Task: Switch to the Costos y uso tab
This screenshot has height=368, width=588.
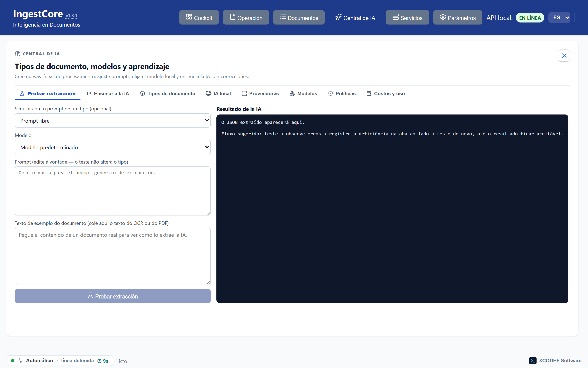Action: [x=386, y=93]
